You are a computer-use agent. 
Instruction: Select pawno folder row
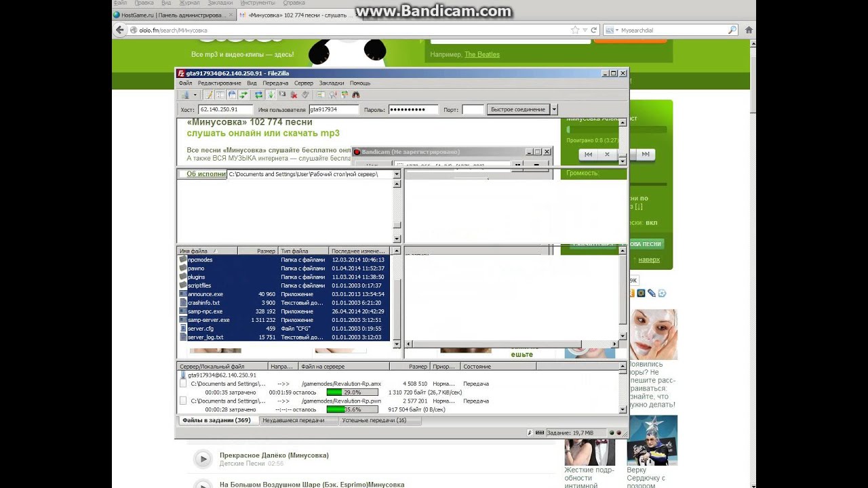(284, 268)
